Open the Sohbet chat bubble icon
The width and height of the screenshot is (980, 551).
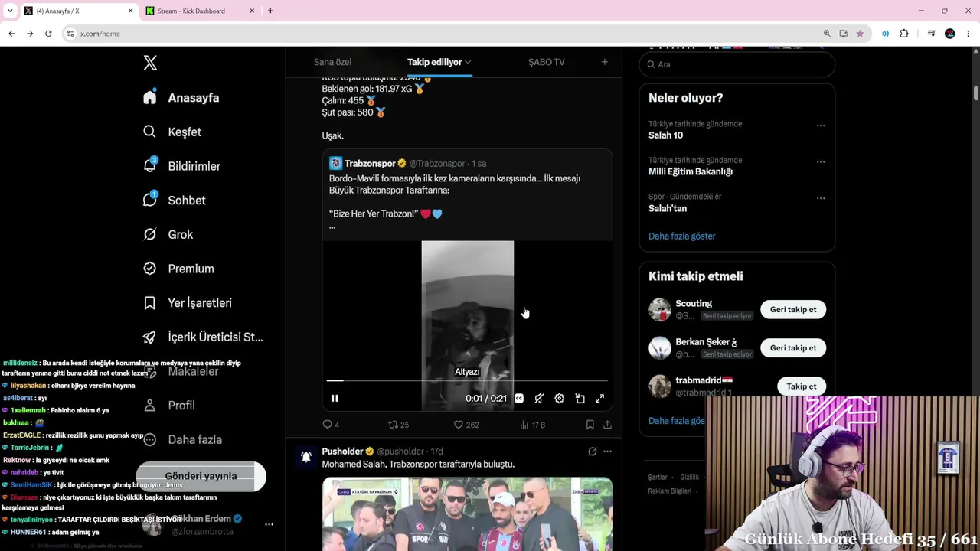pyautogui.click(x=150, y=199)
